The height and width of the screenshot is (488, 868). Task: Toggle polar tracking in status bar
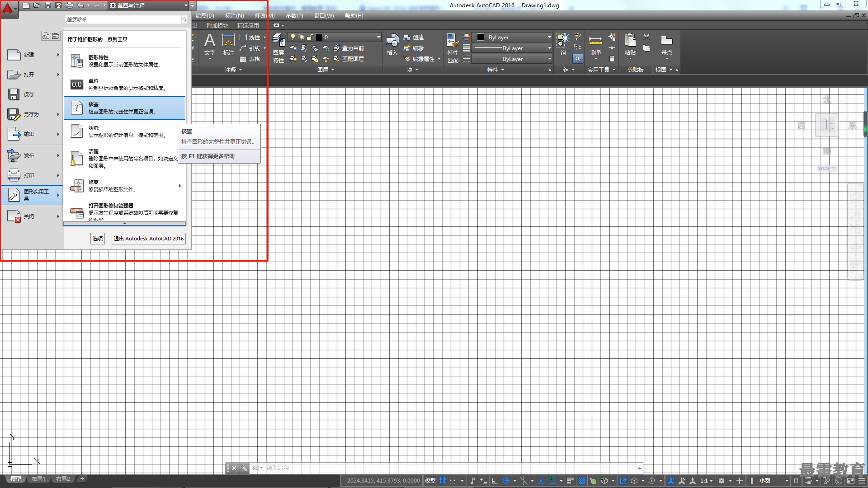(x=506, y=481)
